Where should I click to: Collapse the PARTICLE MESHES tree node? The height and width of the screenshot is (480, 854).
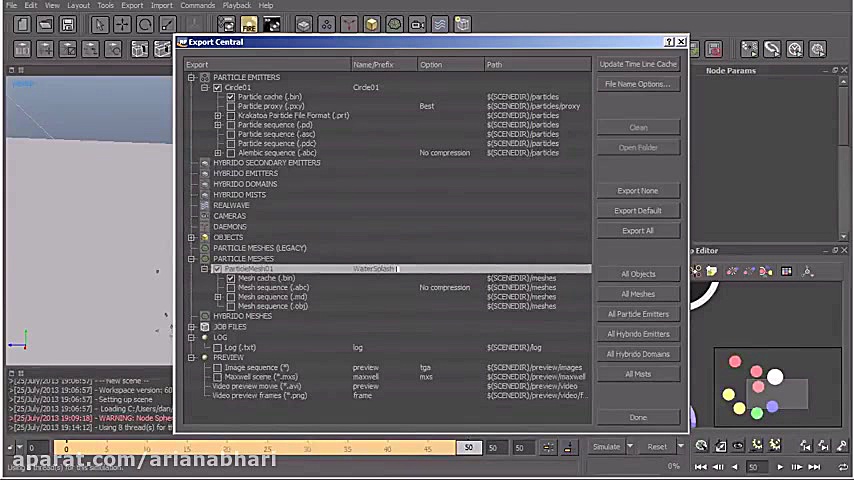tap(192, 259)
